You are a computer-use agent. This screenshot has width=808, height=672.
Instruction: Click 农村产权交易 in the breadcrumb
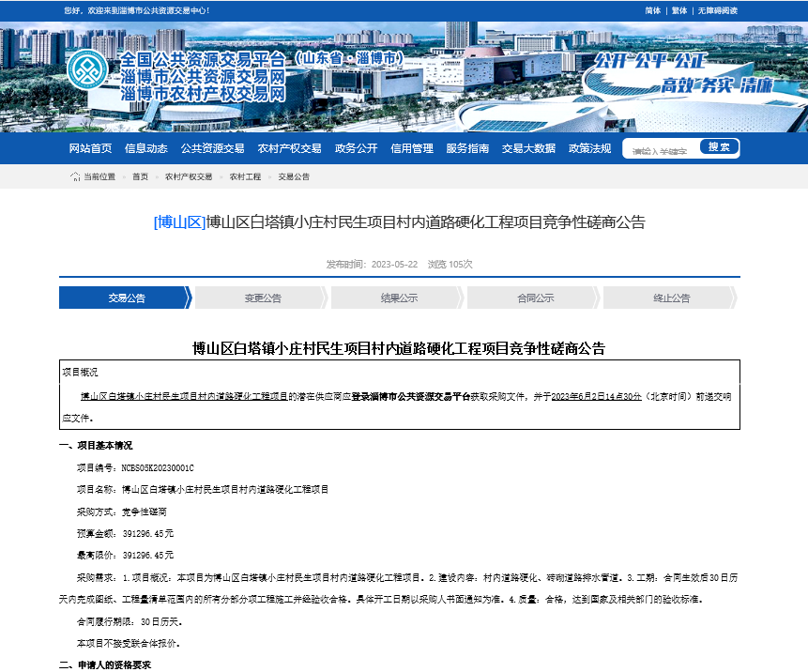click(x=189, y=176)
